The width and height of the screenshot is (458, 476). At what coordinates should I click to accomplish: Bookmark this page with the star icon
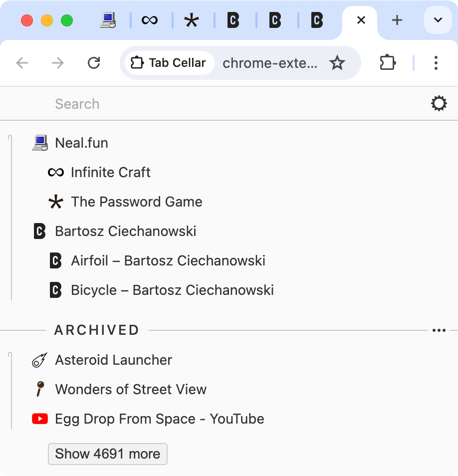(x=337, y=63)
